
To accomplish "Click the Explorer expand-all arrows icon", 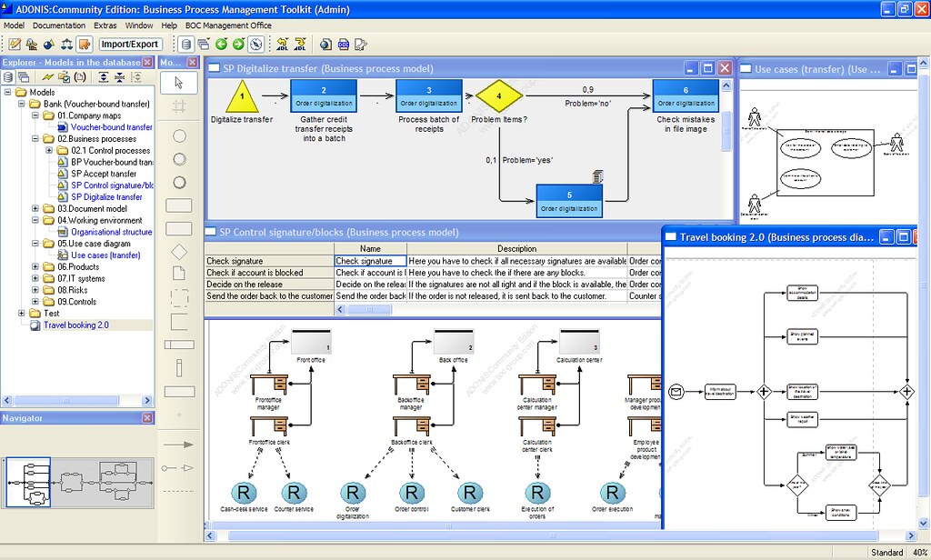I will pyautogui.click(x=104, y=77).
